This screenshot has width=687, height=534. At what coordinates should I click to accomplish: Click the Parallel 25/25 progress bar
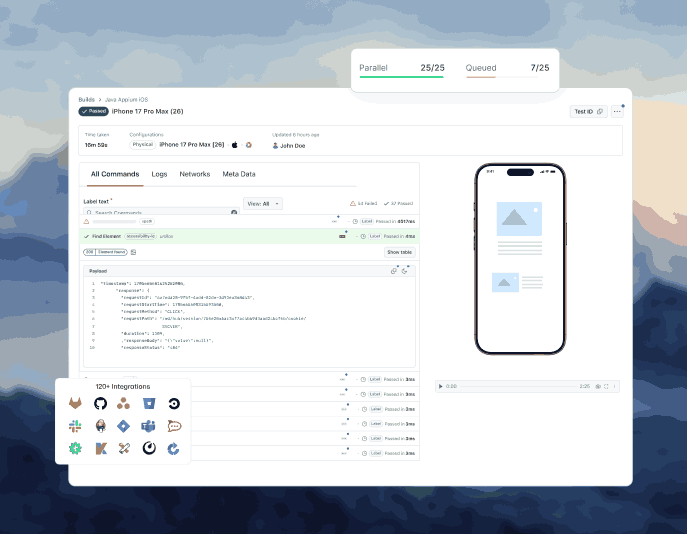coord(401,77)
